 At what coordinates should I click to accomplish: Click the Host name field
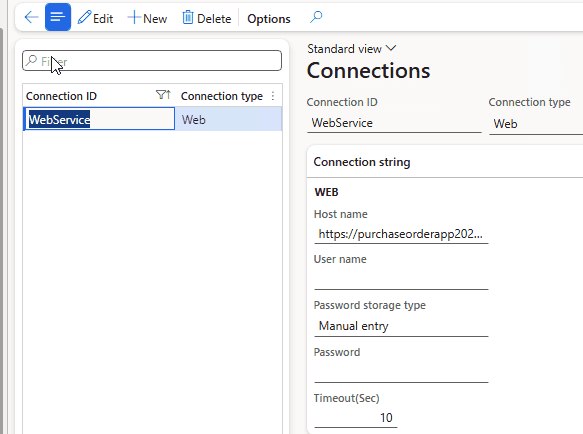[401, 234]
